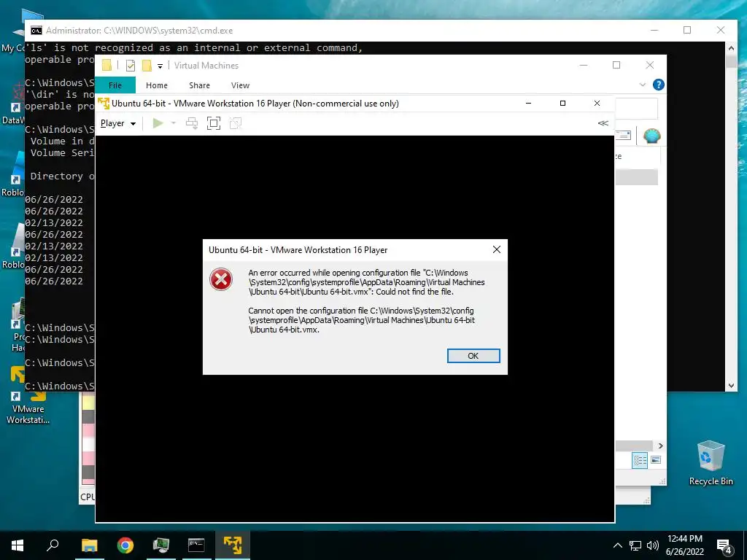The width and height of the screenshot is (747, 560).
Task: Click "Volume in d" text in cmd window
Action: coord(63,141)
